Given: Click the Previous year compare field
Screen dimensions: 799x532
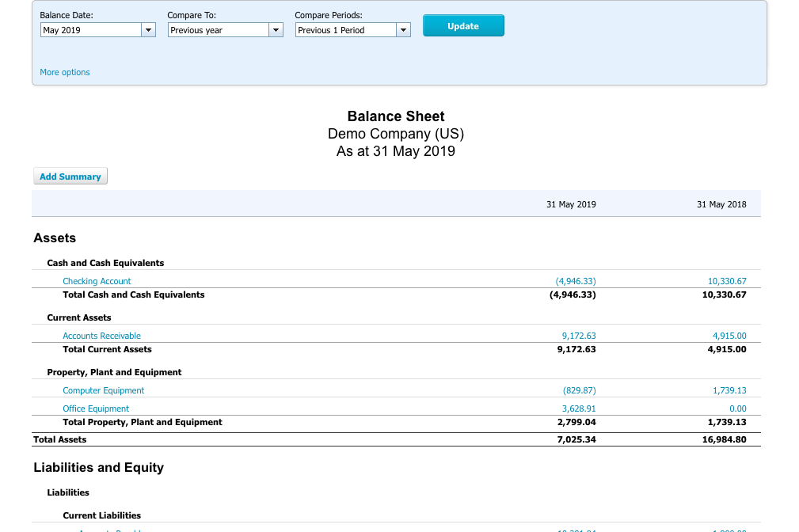Looking at the screenshot, I should [x=218, y=30].
